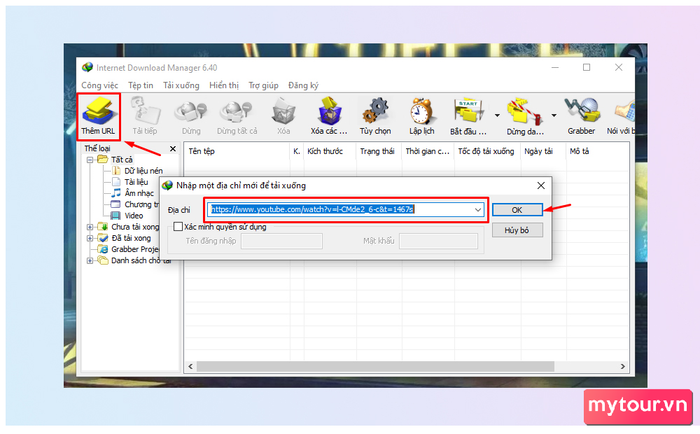Open the Đăng ký menu
The image size is (700, 434).
point(303,85)
